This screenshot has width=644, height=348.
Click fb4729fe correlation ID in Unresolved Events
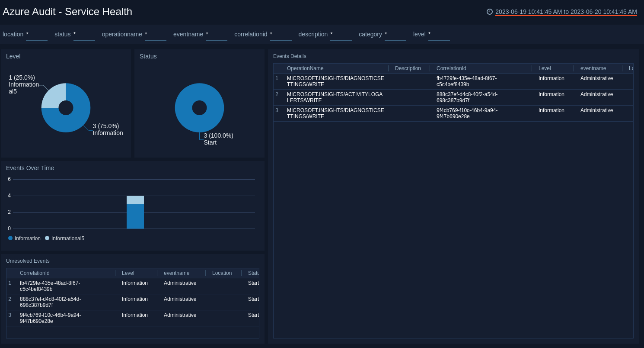[x=50, y=286]
